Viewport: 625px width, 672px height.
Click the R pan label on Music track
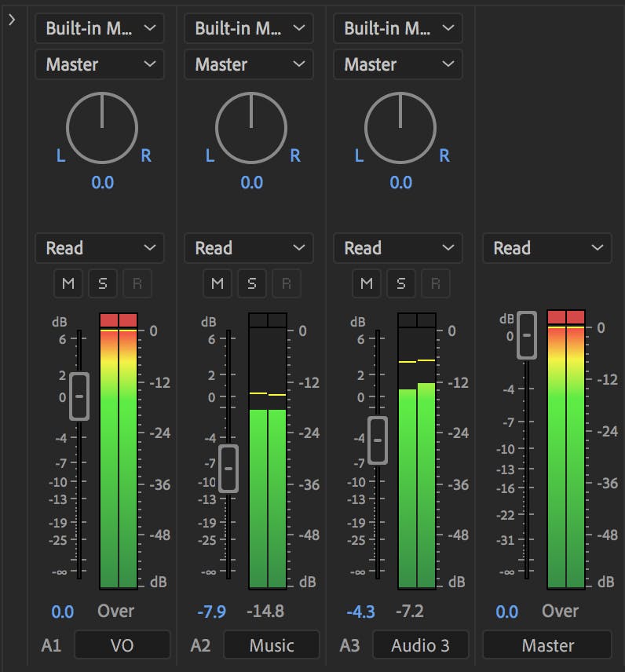pos(295,155)
